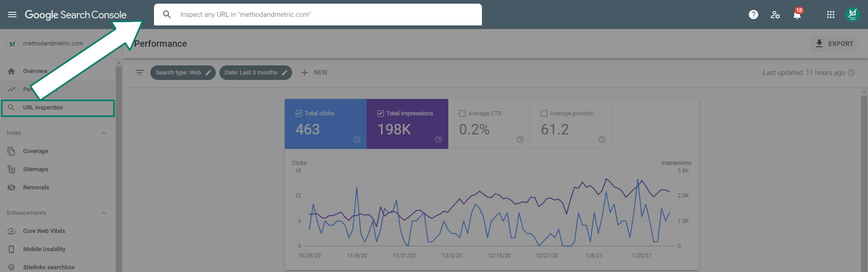Open the Help question mark icon
Viewport: 868px width, 272px height.
(x=753, y=15)
